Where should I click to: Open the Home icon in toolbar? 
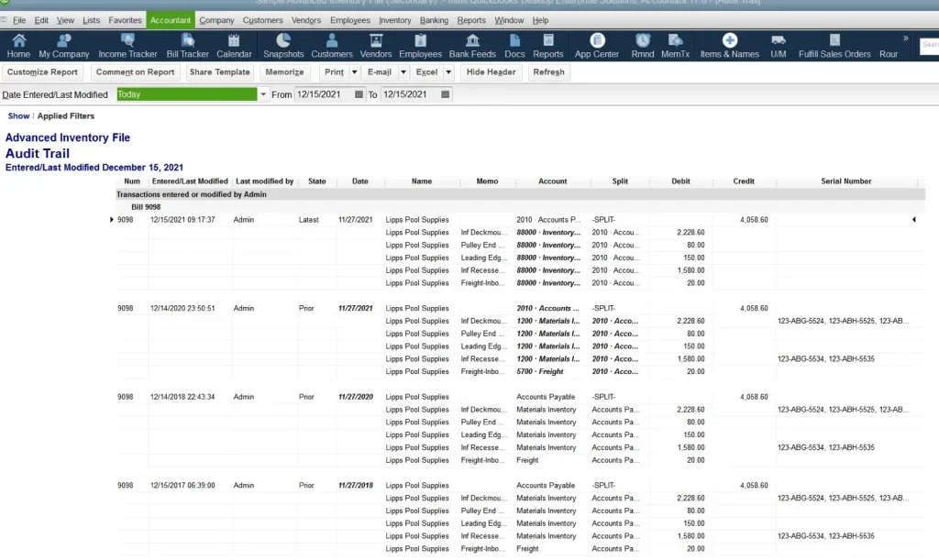(x=18, y=46)
